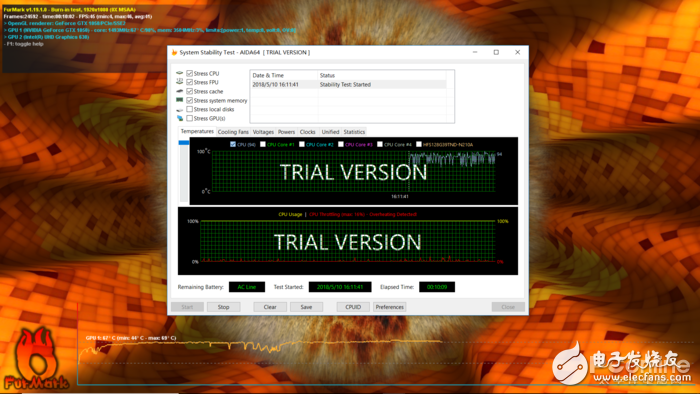Click the Stress GPU(s) icon
Screen dimensions: 700x394
point(180,118)
